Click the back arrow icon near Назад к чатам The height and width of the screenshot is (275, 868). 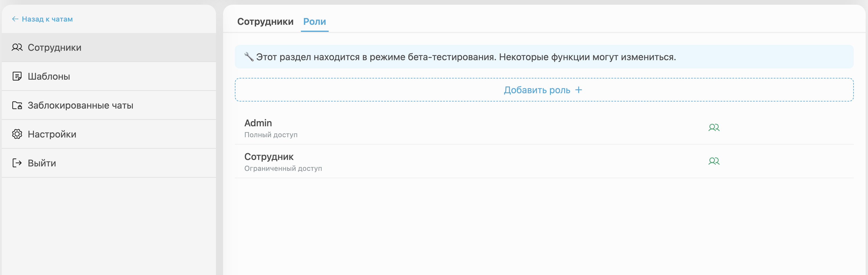coord(15,19)
